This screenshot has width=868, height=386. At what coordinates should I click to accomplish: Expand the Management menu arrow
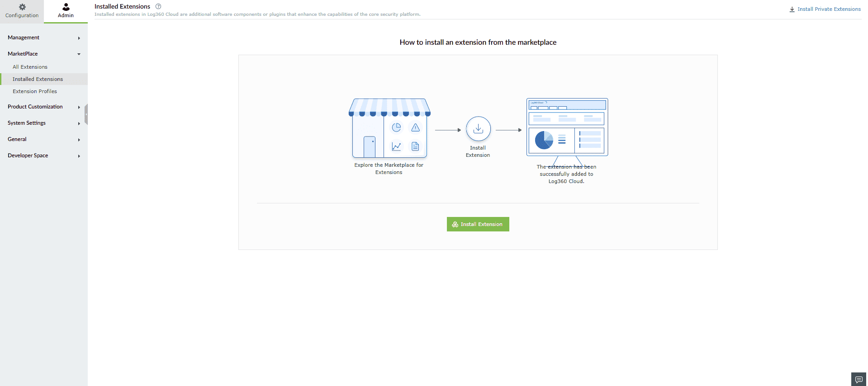79,38
